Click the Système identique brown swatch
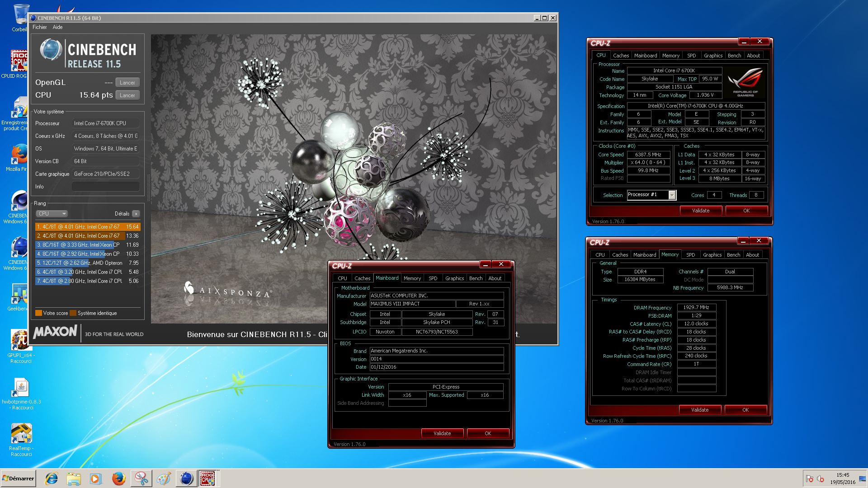The height and width of the screenshot is (488, 868). tap(73, 313)
